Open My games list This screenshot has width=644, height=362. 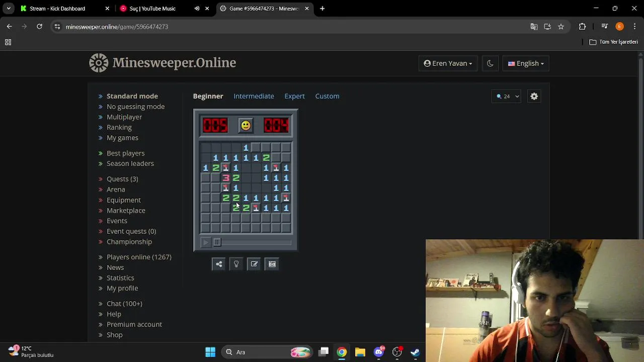click(x=122, y=138)
